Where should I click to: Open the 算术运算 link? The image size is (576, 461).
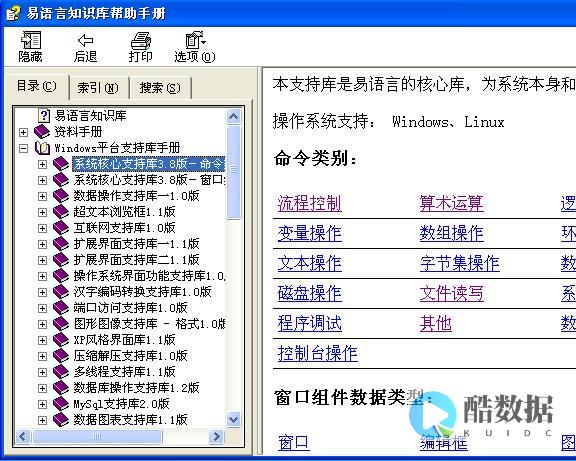tap(451, 203)
